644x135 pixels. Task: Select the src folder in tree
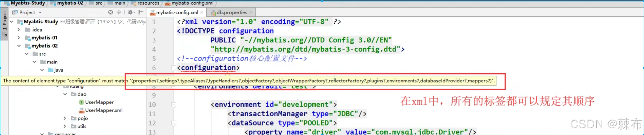click(x=42, y=54)
